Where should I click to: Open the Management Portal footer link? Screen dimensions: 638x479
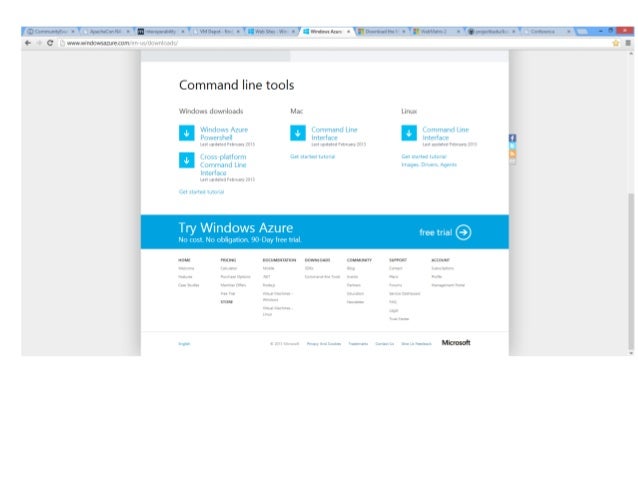tap(448, 285)
